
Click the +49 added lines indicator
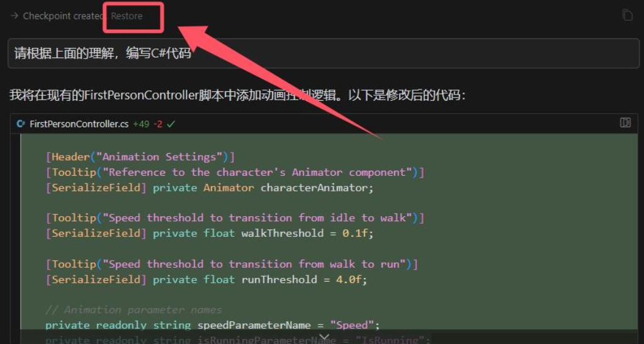point(141,123)
